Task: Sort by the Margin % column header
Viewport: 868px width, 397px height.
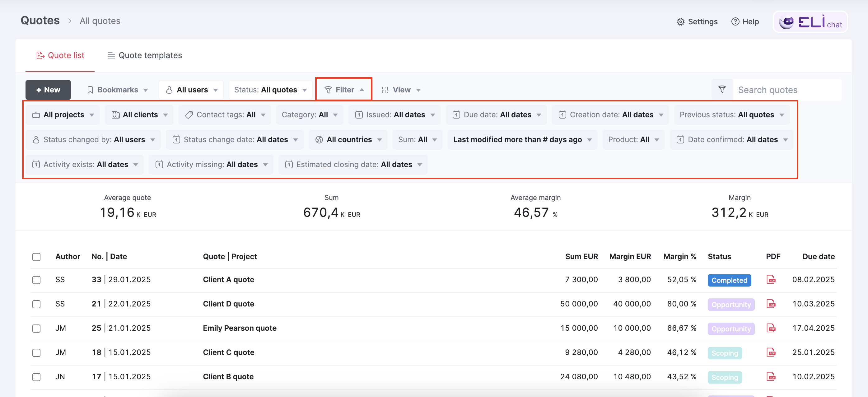Action: (x=680, y=256)
